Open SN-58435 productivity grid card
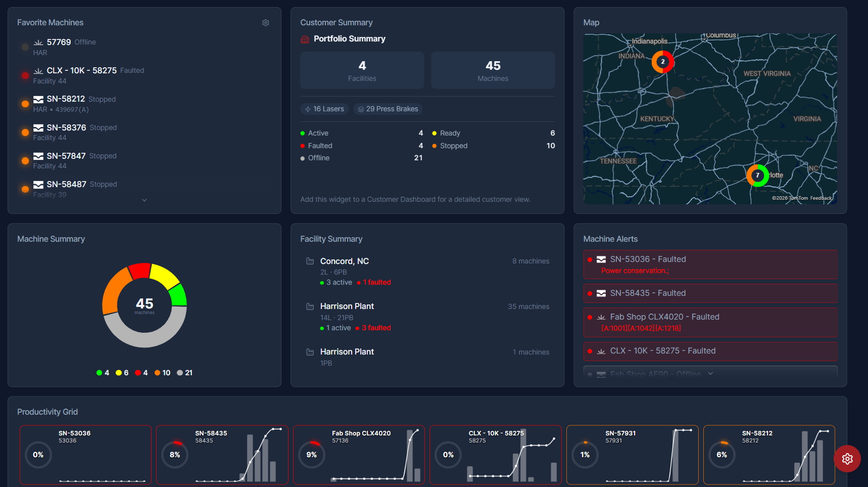868x487 pixels. [x=222, y=455]
